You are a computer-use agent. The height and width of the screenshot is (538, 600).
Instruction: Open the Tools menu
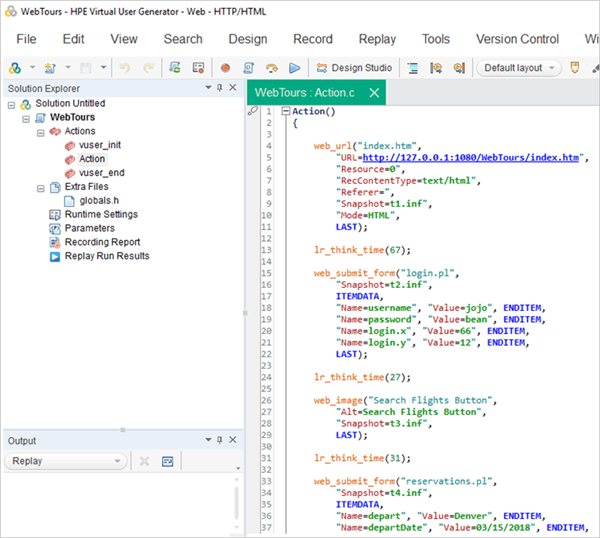pos(436,39)
